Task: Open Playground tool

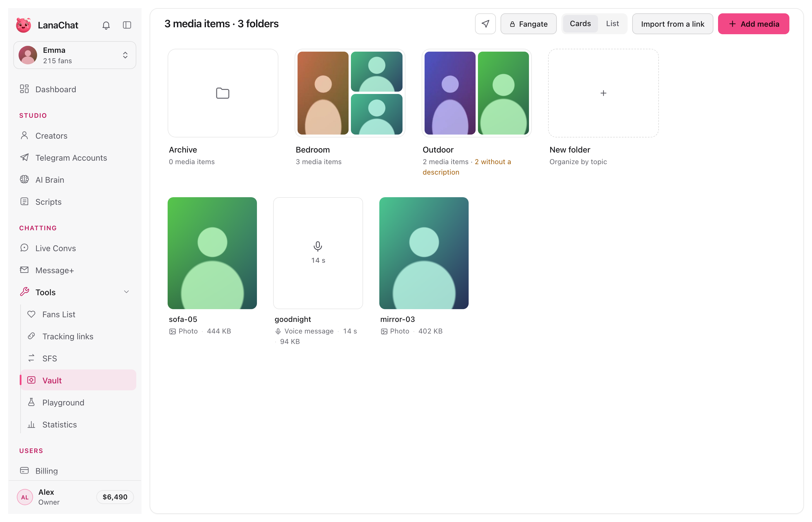Action: point(78,402)
